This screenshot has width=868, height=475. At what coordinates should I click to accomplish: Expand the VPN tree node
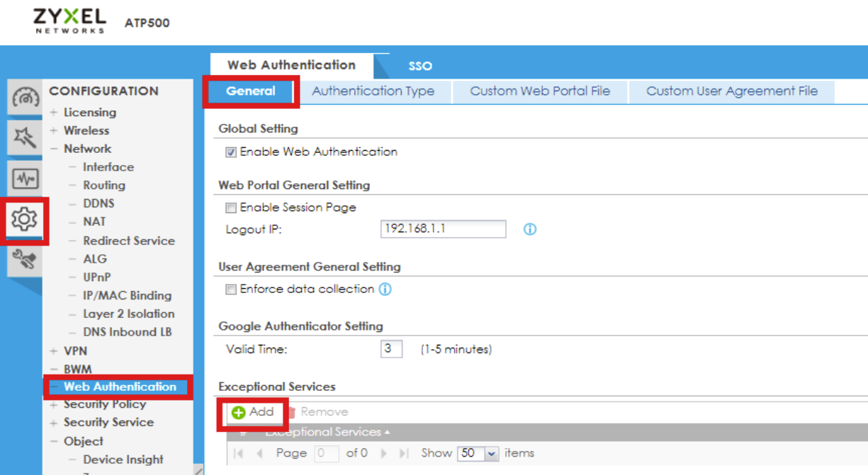tap(55, 351)
